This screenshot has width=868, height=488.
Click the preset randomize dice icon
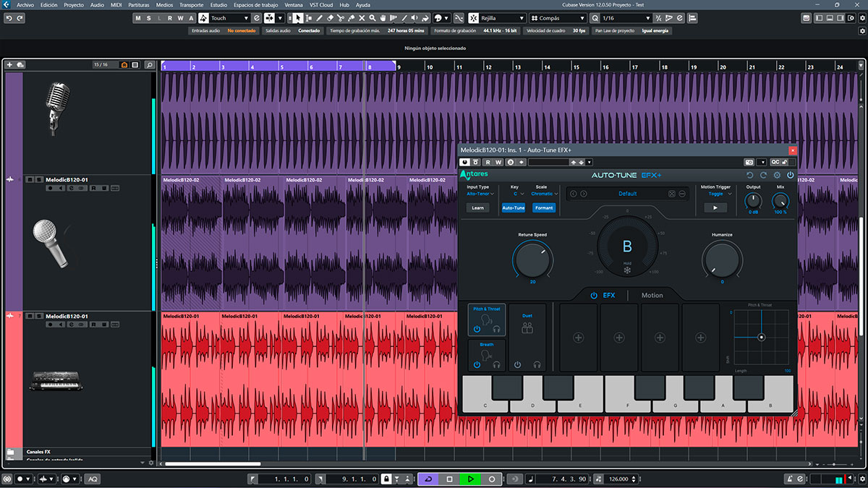pos(671,194)
